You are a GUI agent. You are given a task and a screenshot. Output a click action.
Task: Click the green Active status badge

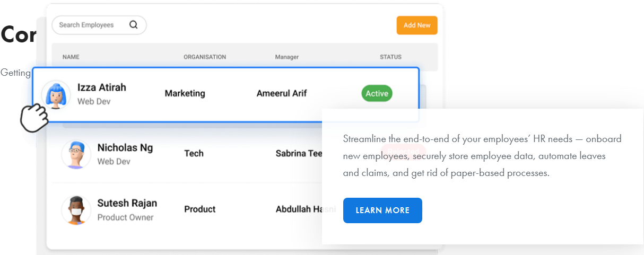point(377,93)
